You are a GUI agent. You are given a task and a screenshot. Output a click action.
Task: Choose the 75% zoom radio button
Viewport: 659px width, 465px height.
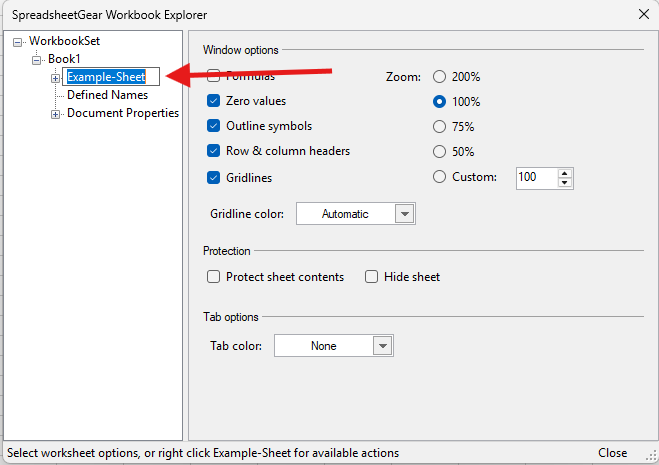(x=439, y=126)
